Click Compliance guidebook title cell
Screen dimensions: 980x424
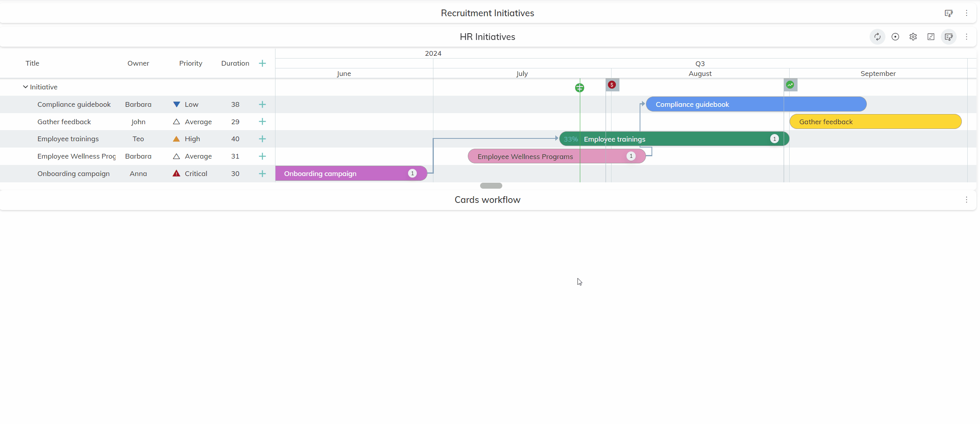click(x=74, y=104)
